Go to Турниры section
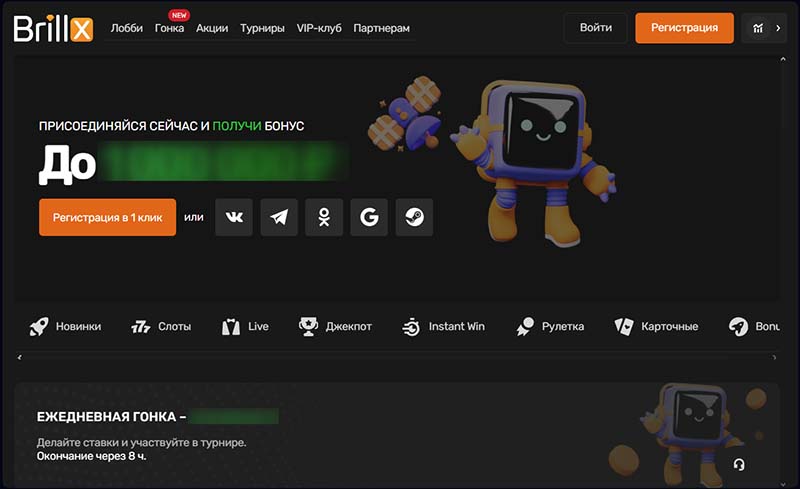The width and height of the screenshot is (800, 489). [x=262, y=28]
